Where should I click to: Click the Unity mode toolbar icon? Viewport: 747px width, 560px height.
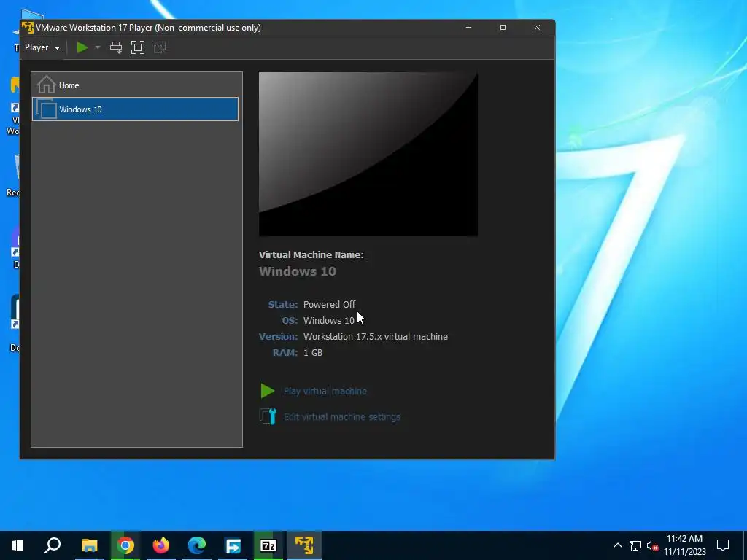[160, 47]
